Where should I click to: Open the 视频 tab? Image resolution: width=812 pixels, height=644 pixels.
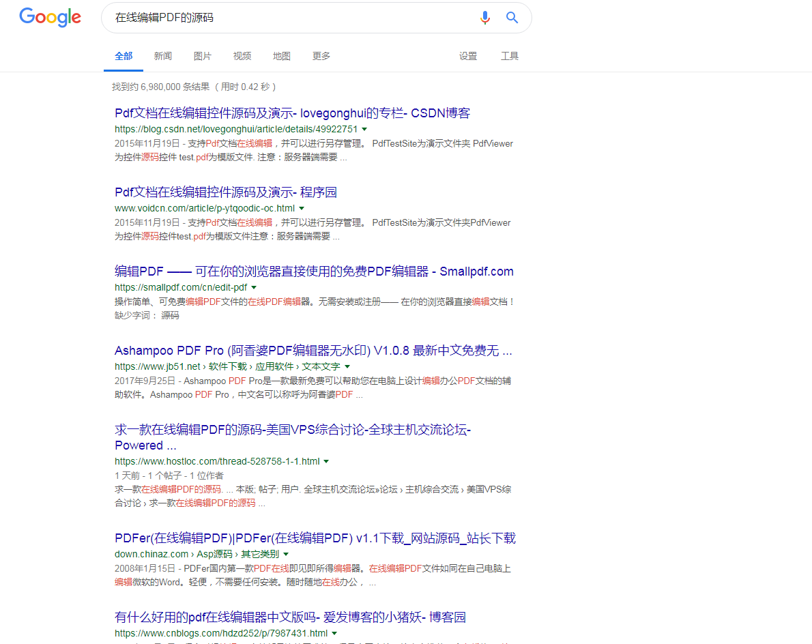(242, 56)
